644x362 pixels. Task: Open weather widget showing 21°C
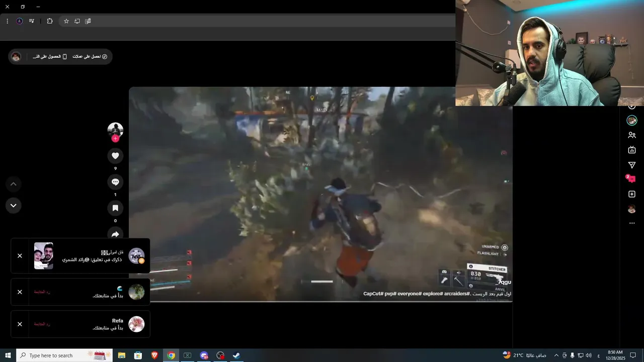coord(524,355)
